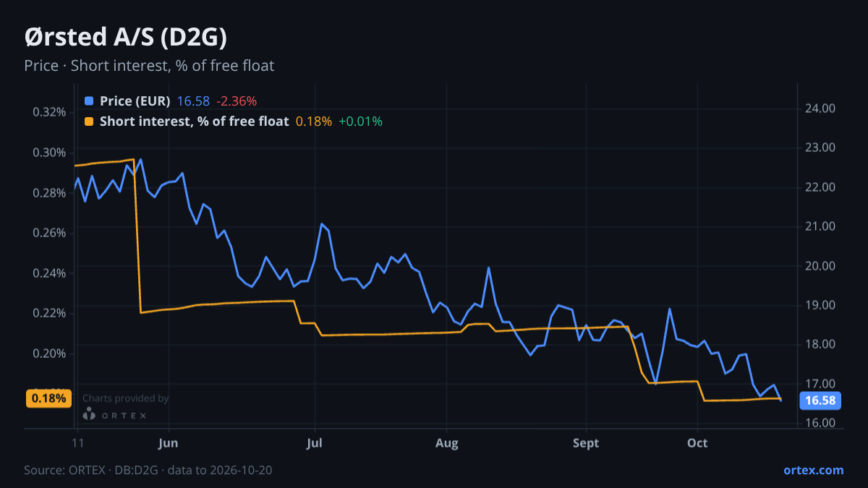Click the Aug label on the time axis

coord(447,443)
